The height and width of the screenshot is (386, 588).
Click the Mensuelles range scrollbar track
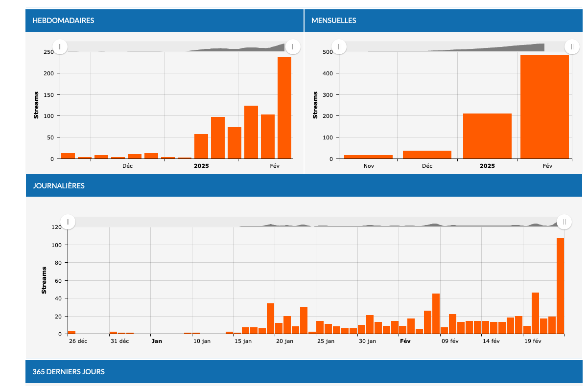455,46
